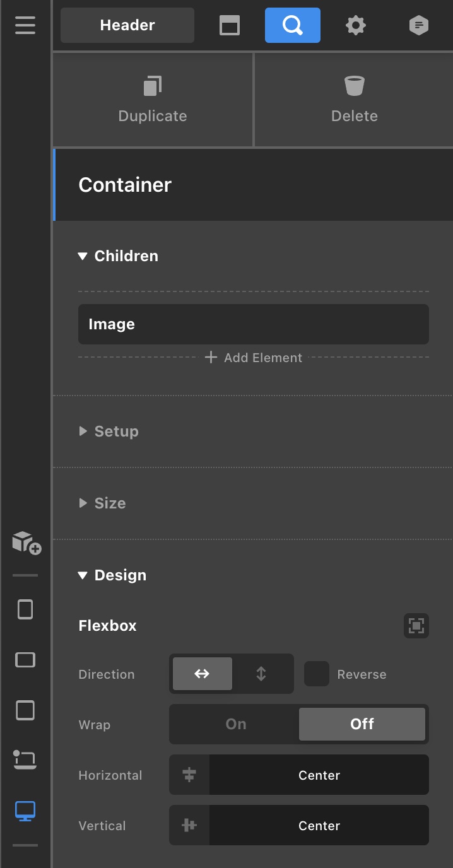Click Add Element link
This screenshot has height=868, width=453.
(x=254, y=358)
